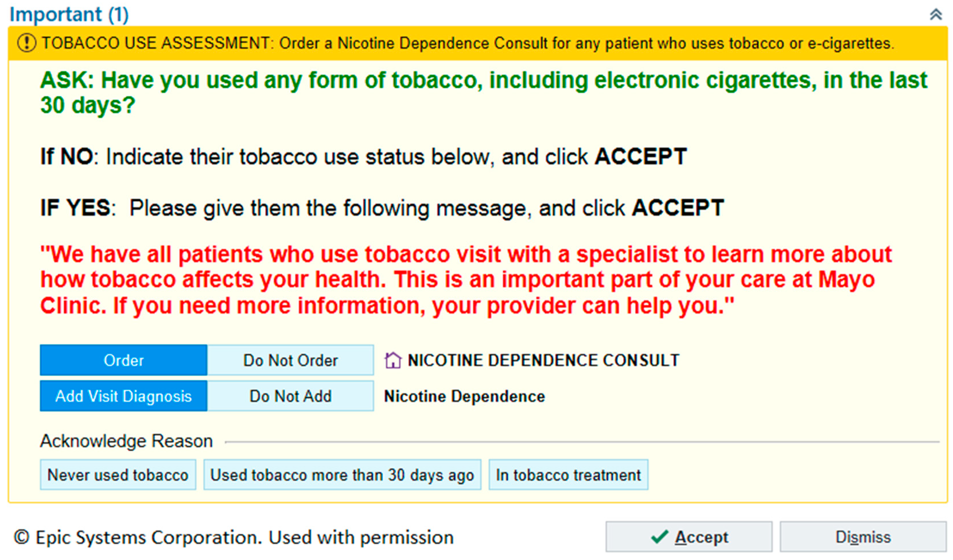Pick the Never used tobacco reason
The height and width of the screenshot is (560, 953).
[x=118, y=475]
